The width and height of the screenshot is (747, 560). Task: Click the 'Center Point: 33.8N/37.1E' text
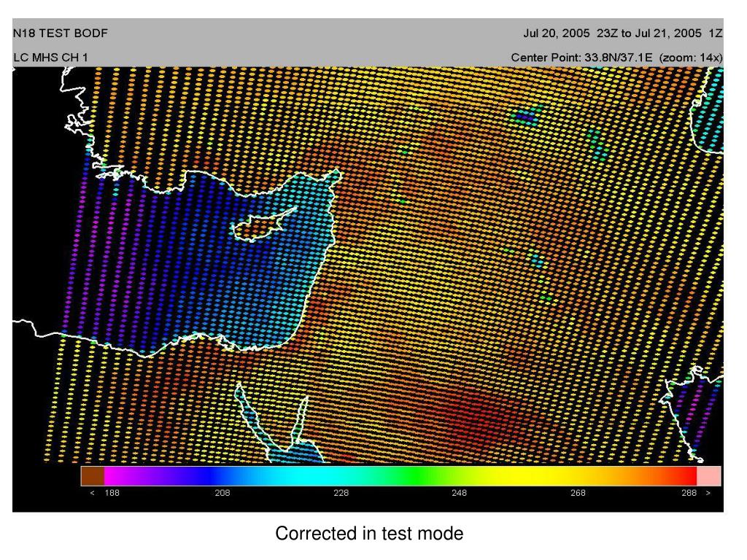coord(581,58)
